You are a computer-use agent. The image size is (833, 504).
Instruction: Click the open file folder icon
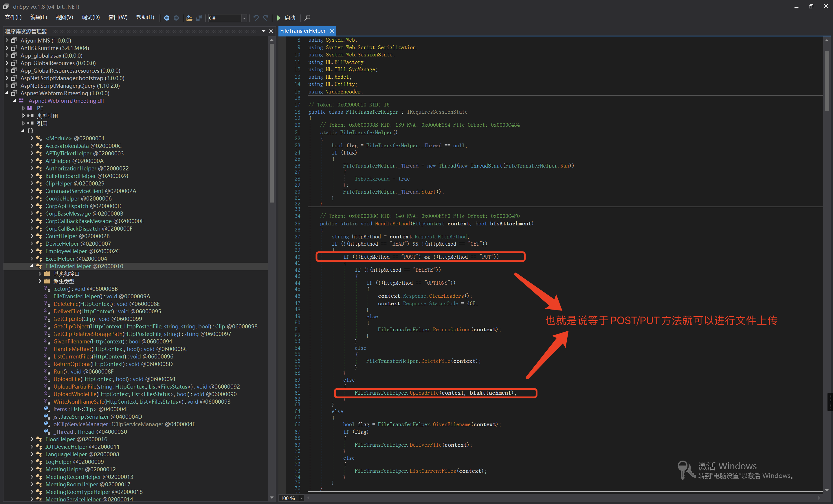[189, 18]
